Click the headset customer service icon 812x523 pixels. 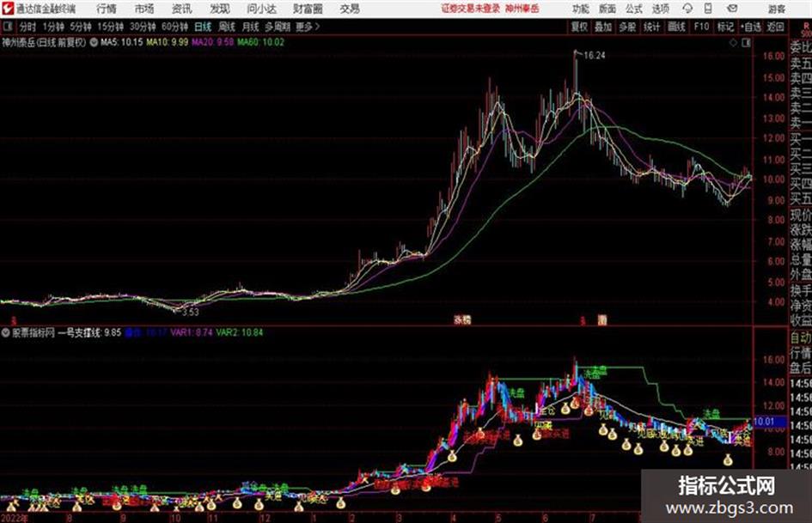point(687,9)
